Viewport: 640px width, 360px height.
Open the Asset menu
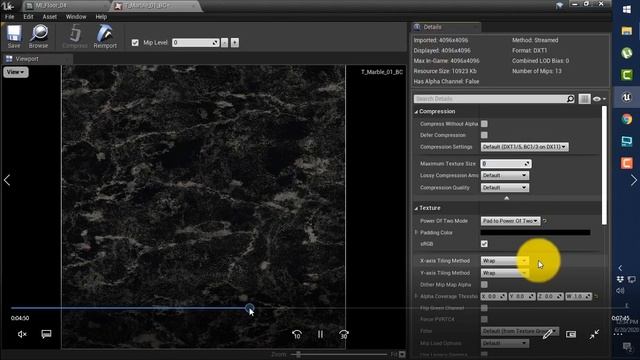[50, 17]
